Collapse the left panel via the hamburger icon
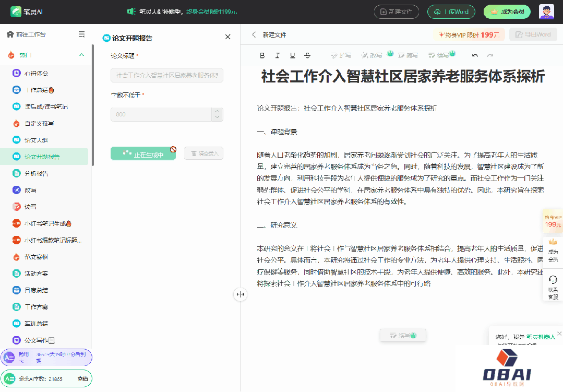 pyautogui.click(x=81, y=34)
